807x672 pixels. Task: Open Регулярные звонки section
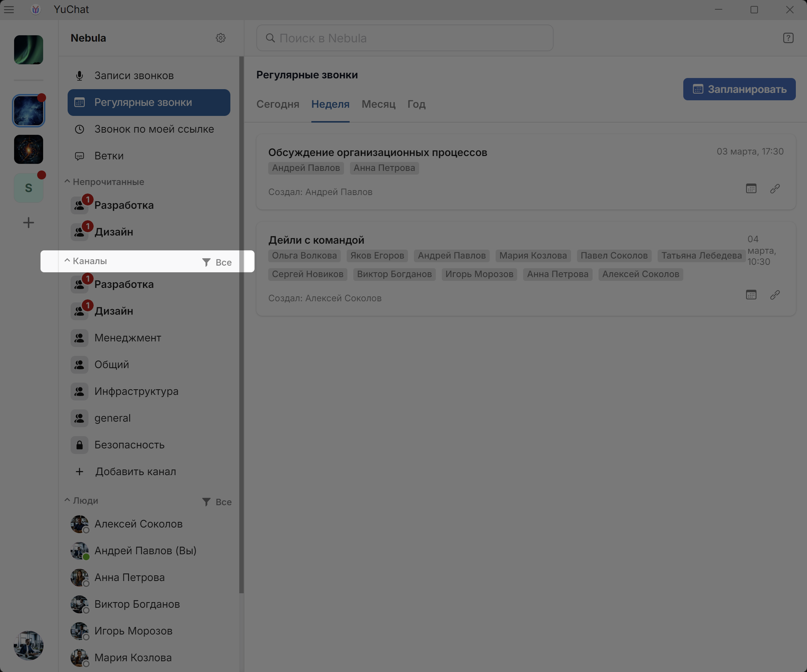click(x=149, y=103)
